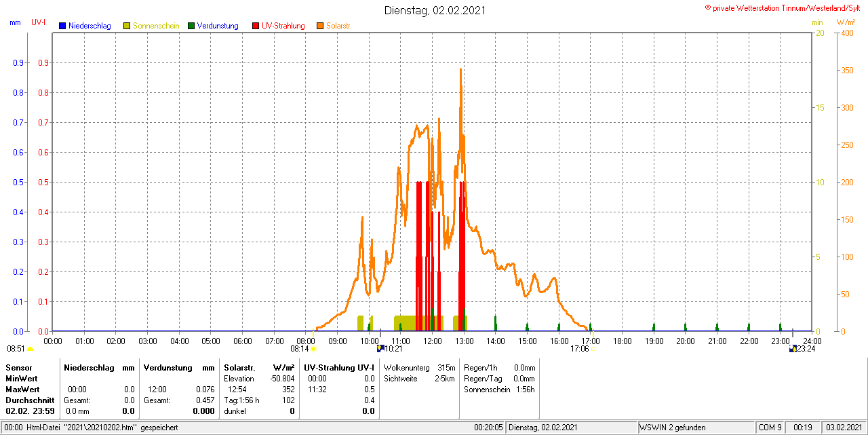Click the half-sun icon next to 08:51
The width and height of the screenshot is (868, 435).
[30, 349]
